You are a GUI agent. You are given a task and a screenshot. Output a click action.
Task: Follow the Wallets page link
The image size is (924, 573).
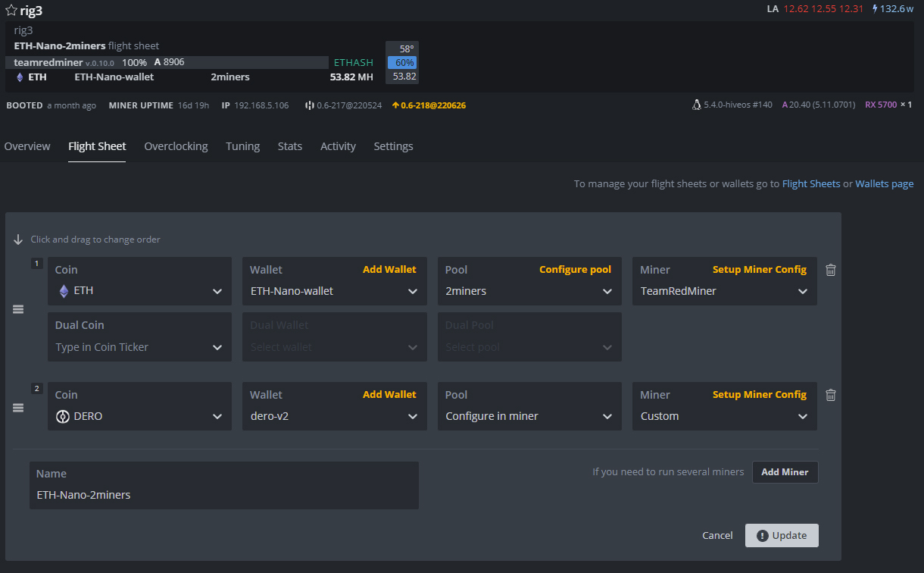(x=884, y=183)
